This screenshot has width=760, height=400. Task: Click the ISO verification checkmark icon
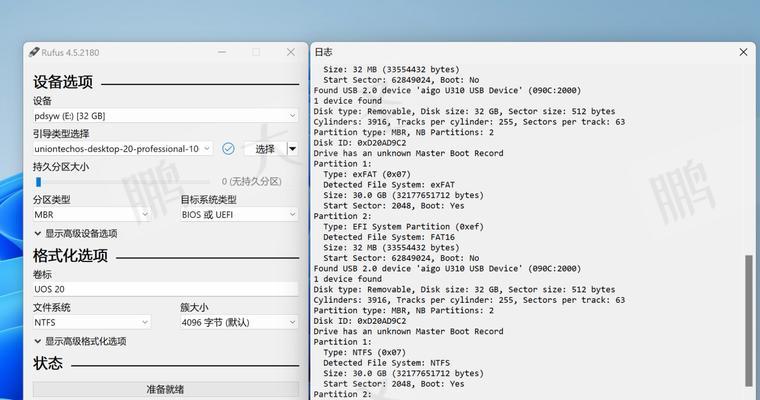tap(228, 149)
